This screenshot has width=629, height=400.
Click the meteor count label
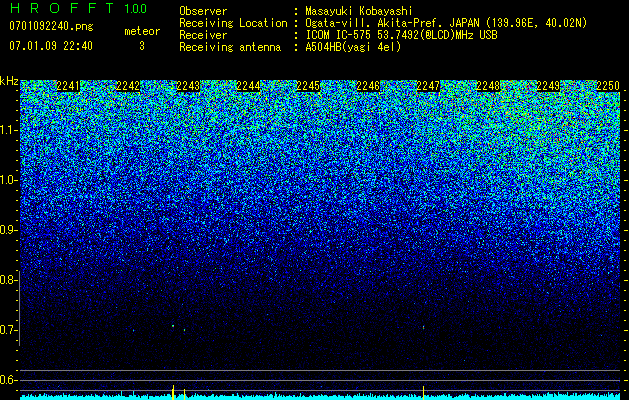click(x=142, y=31)
